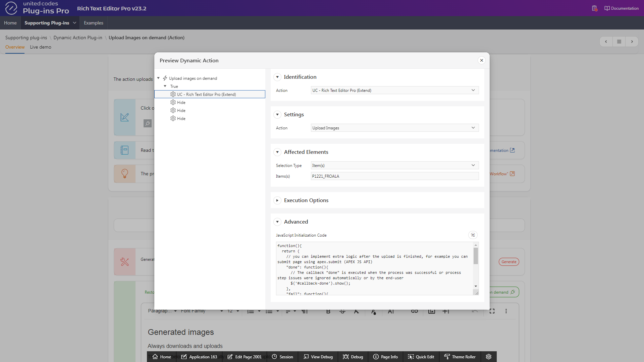Collapse the Identification section

click(x=277, y=77)
